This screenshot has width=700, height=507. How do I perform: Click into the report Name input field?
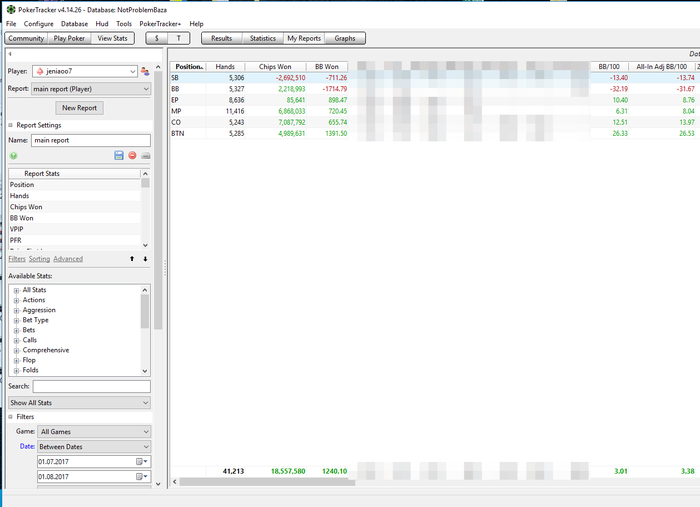click(x=91, y=140)
